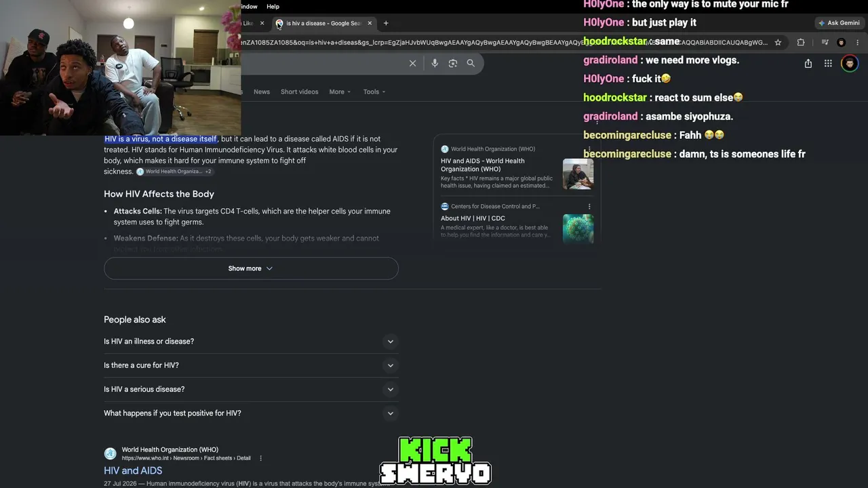Open more options for WHO search result
The image size is (868, 488).
pyautogui.click(x=260, y=458)
